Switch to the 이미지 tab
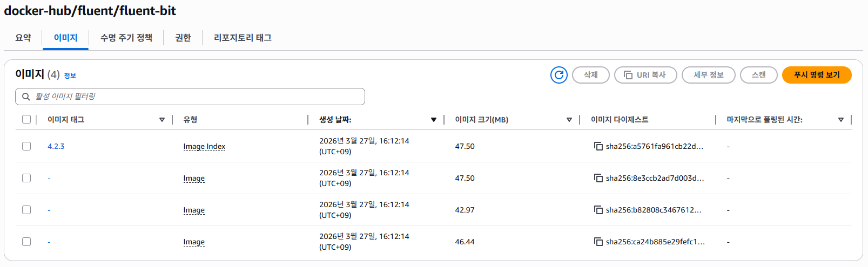Image resolution: width=868 pixels, height=267 pixels. (x=65, y=38)
